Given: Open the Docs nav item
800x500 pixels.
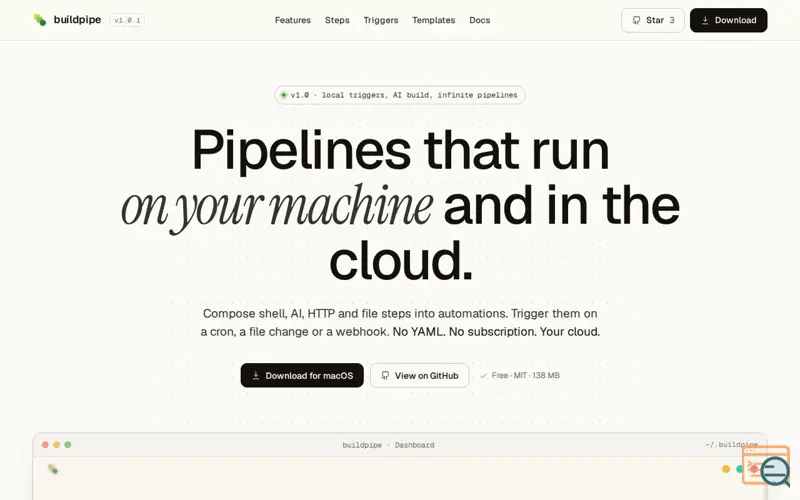Looking at the screenshot, I should click(479, 20).
